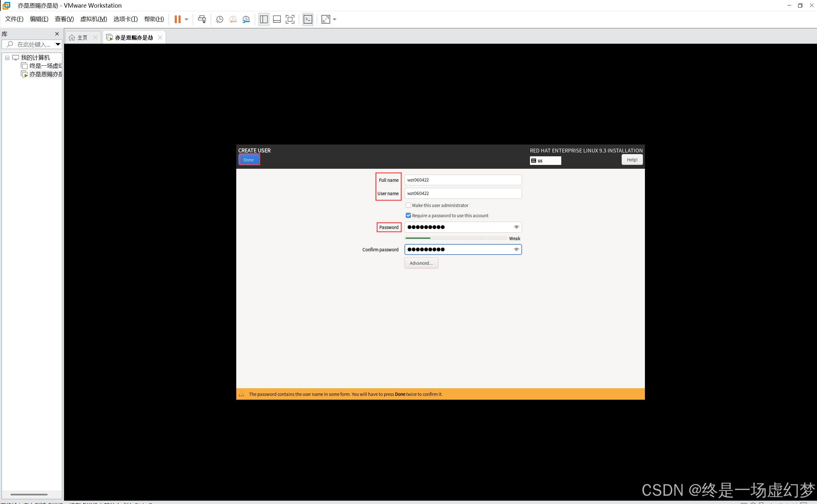Click into the Full name field
817x504 pixels.
[x=463, y=180]
